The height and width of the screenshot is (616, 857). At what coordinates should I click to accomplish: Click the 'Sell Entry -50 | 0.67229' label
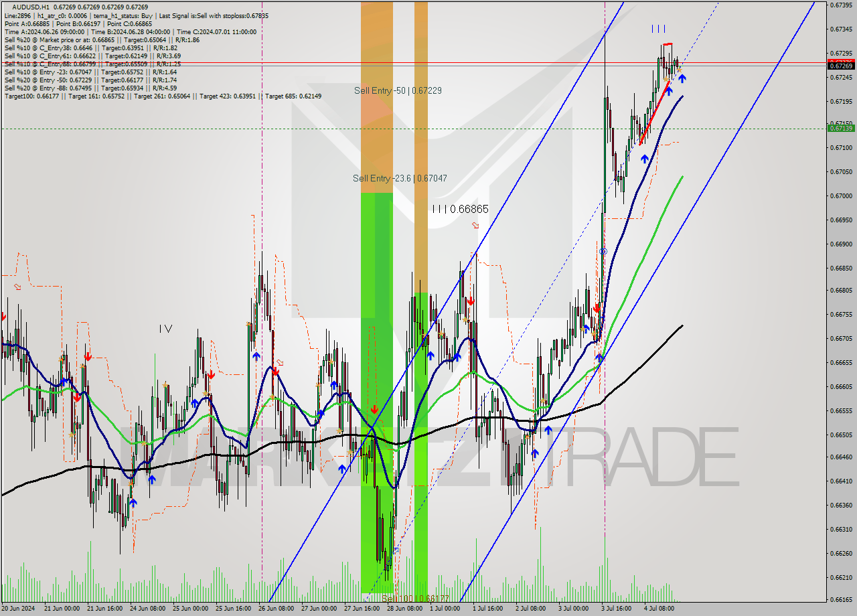[x=398, y=90]
